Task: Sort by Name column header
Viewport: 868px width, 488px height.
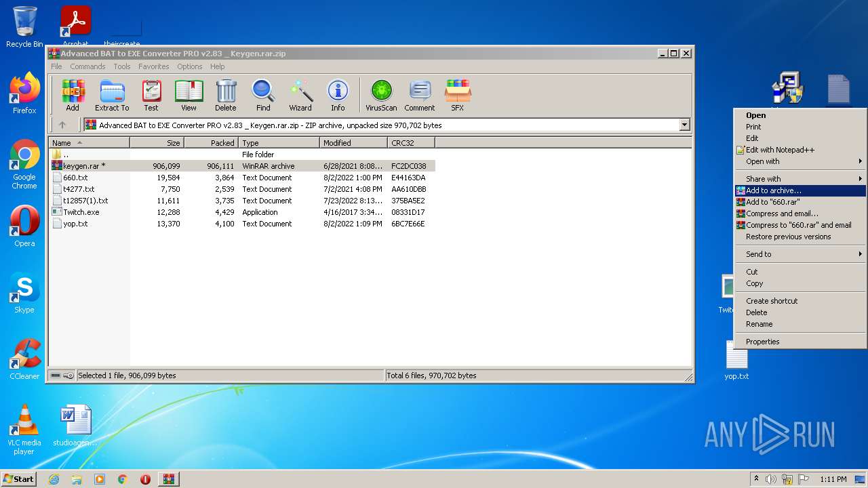Action: (90, 143)
